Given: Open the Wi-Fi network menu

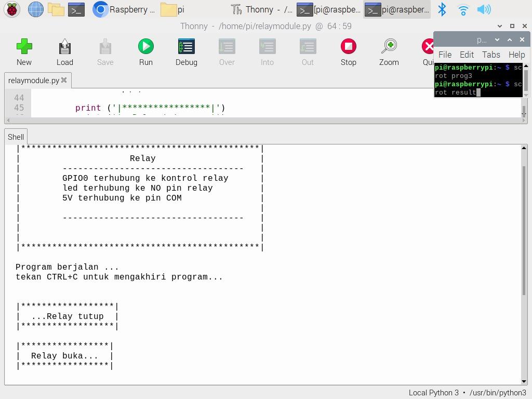Looking at the screenshot, I should click(x=463, y=9).
